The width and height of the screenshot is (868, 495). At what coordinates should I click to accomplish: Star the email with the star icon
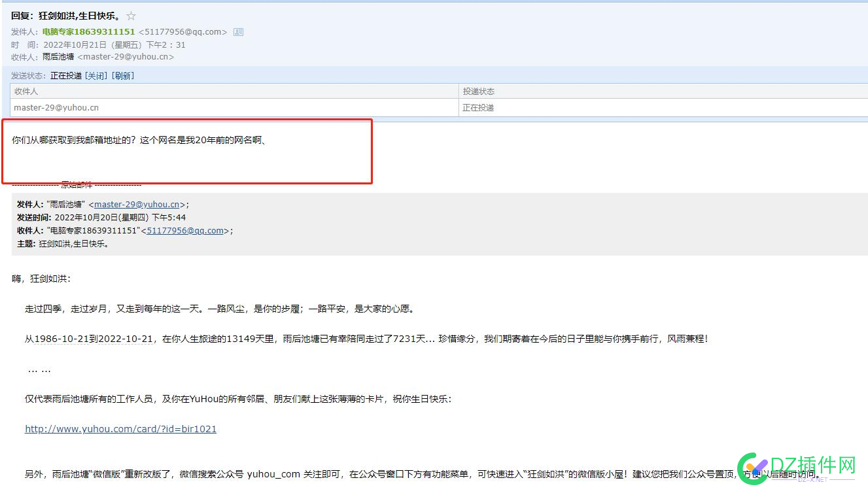pyautogui.click(x=131, y=16)
